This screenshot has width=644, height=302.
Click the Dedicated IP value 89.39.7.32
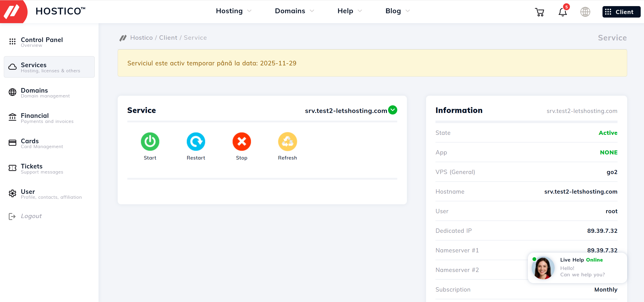point(602,231)
